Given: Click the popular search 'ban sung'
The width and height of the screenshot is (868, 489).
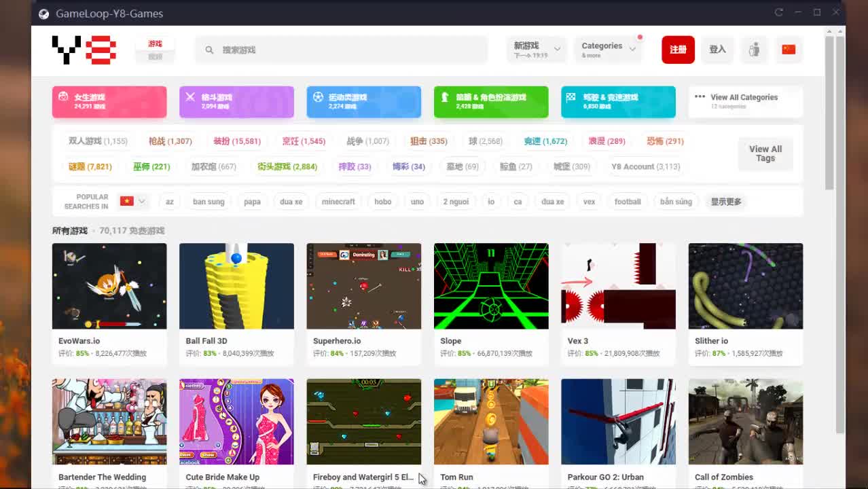Looking at the screenshot, I should [209, 202].
